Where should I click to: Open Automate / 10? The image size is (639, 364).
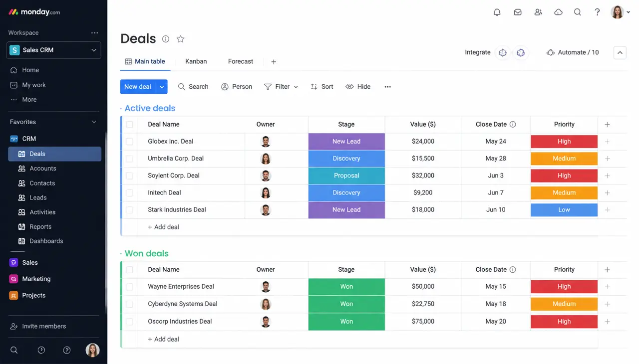pos(573,52)
